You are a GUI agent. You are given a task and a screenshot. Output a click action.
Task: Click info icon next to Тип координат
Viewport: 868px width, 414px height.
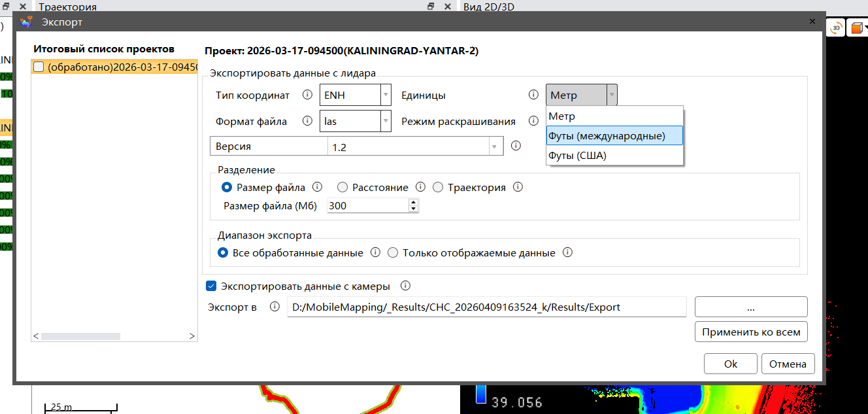pos(307,95)
